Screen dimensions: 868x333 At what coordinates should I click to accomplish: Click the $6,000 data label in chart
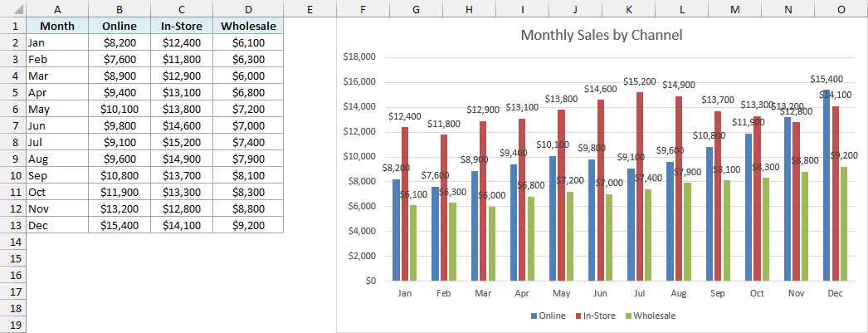click(492, 196)
